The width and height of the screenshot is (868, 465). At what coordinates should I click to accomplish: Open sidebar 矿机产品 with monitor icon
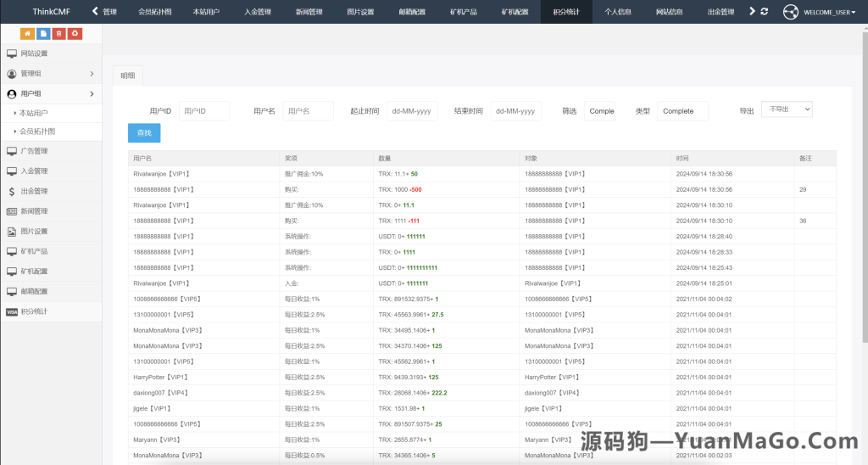(51, 251)
